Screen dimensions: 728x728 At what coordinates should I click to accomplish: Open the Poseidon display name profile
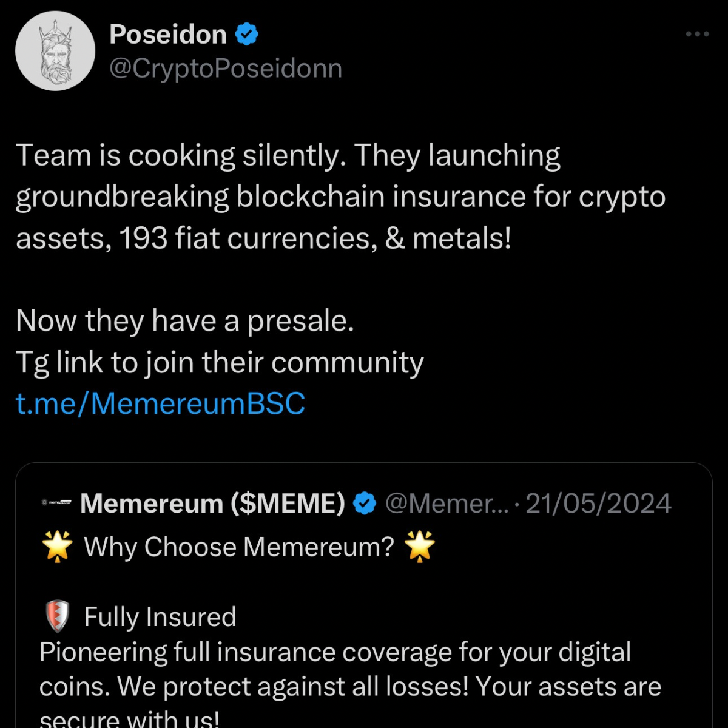(x=168, y=35)
